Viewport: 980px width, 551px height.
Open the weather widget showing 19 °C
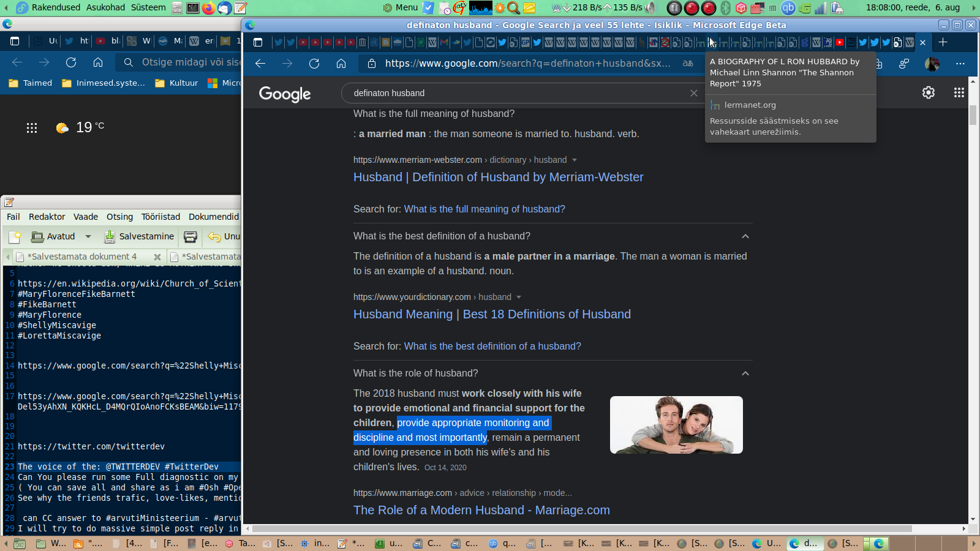point(80,127)
